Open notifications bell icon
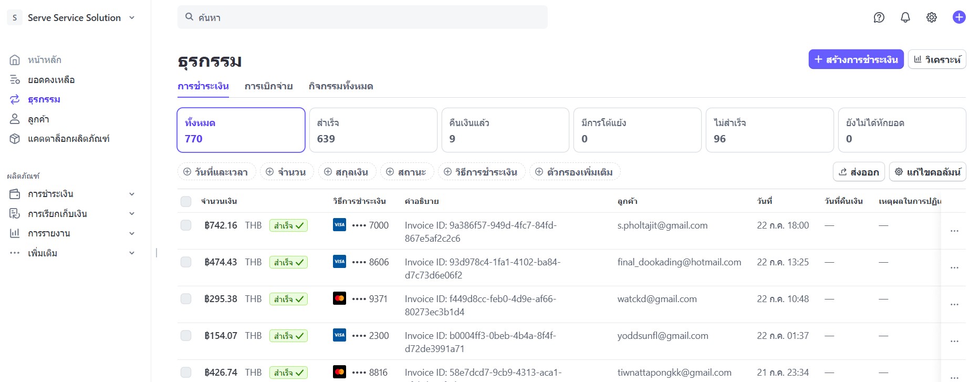980x382 pixels. 905,17
